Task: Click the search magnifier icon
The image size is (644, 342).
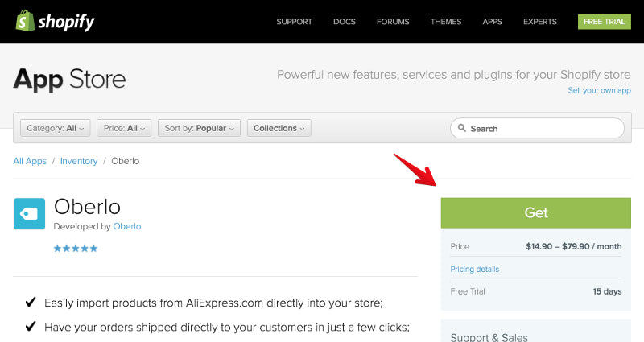Action: [461, 128]
